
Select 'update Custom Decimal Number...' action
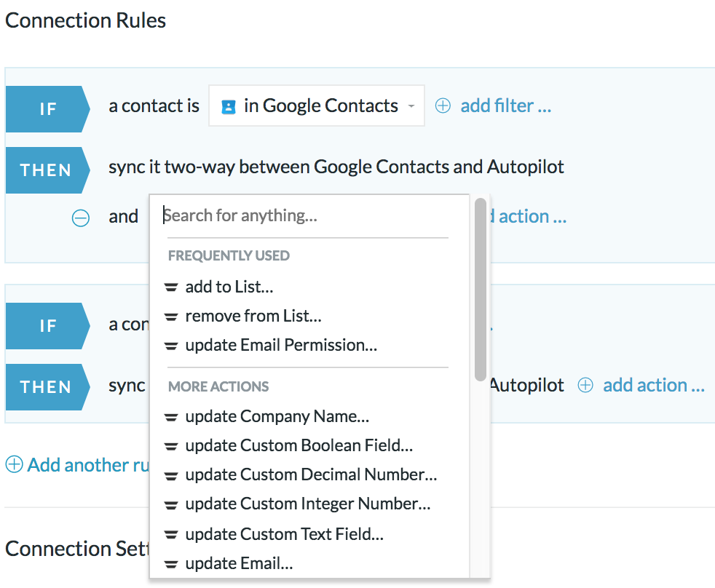pos(311,474)
